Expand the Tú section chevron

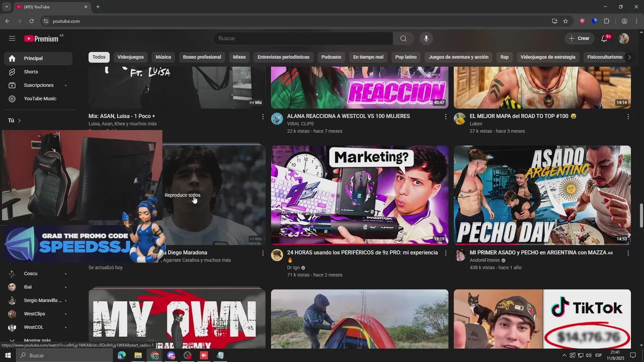[20, 121]
